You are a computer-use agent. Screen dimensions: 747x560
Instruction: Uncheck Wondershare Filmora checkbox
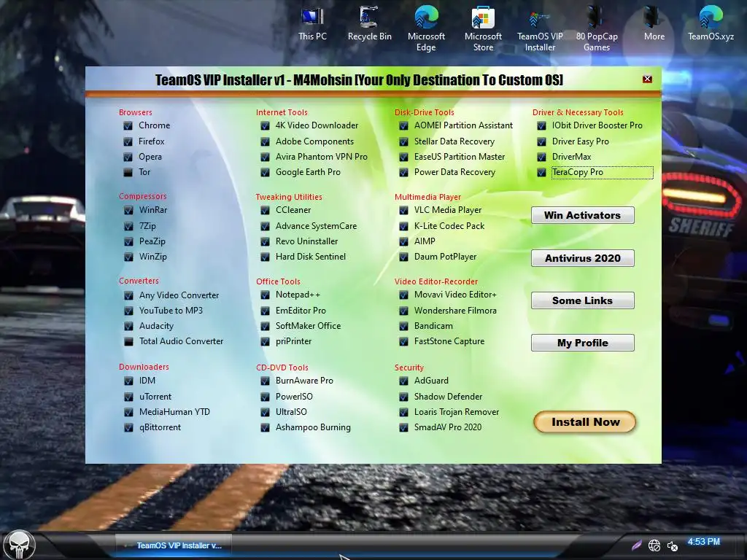coord(403,311)
